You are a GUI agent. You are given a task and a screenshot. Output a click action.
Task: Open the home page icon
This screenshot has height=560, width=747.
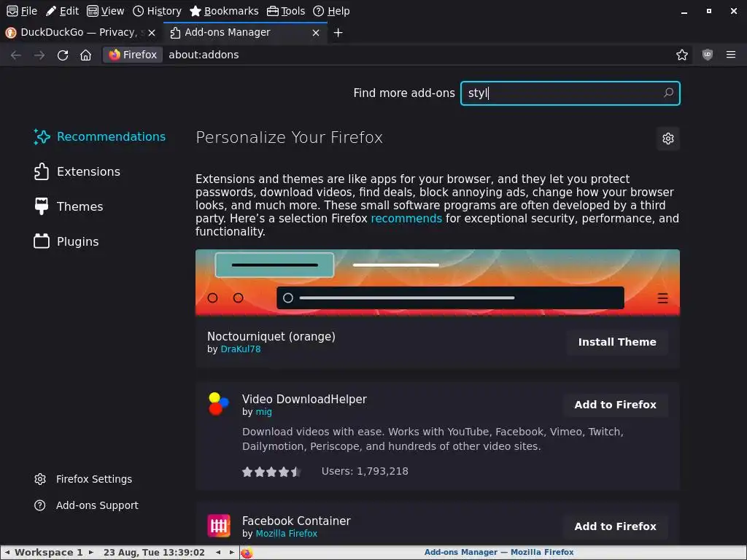point(86,55)
